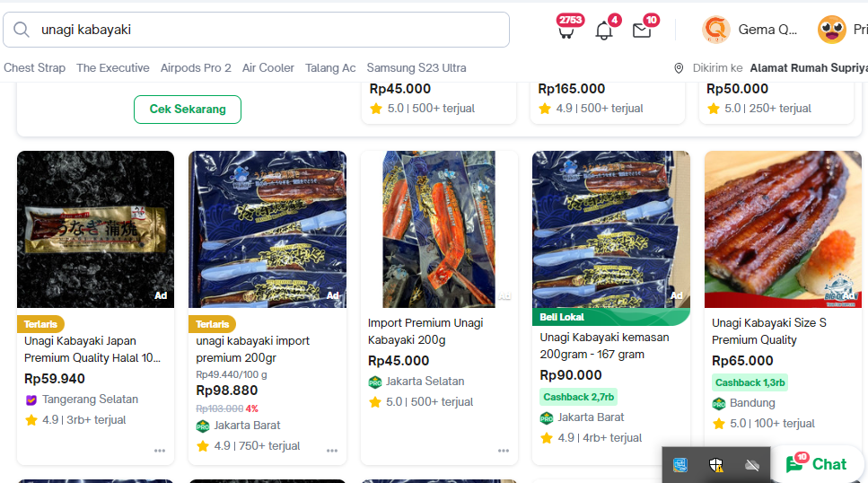Change the Dikirim ke delivery address
This screenshot has height=483, width=868.
click(x=808, y=68)
